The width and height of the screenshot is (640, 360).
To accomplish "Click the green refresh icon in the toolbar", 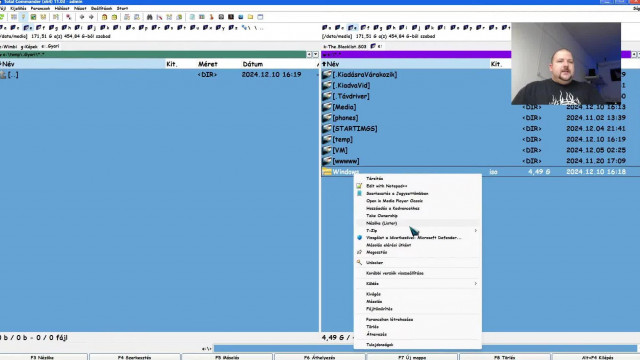I will coord(2,17).
